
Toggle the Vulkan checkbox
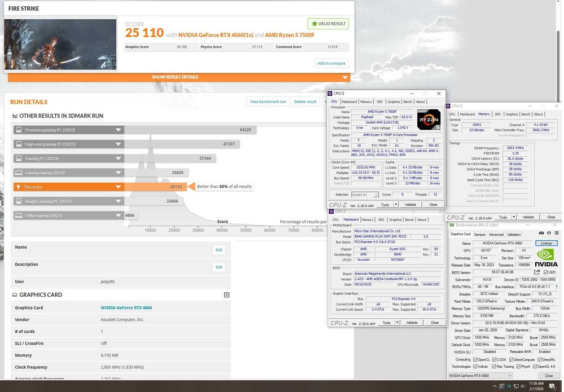coord(475,367)
